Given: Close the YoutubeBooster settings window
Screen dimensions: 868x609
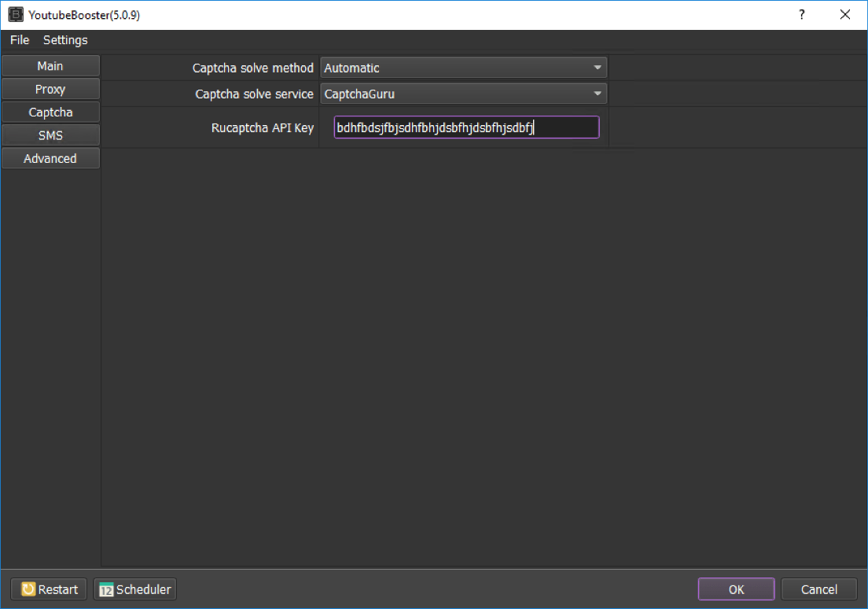Looking at the screenshot, I should [x=845, y=15].
